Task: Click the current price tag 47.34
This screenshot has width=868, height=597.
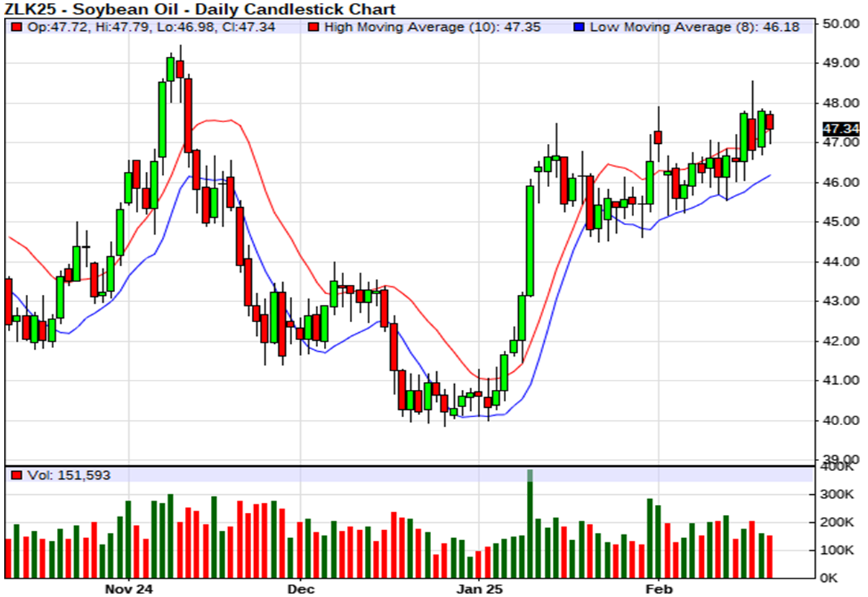Action: click(x=841, y=129)
